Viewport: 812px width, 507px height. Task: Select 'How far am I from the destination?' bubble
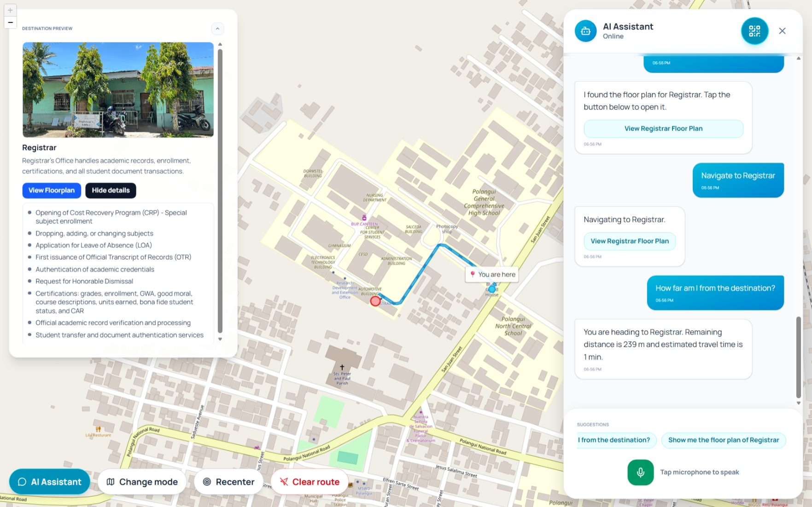(x=715, y=292)
